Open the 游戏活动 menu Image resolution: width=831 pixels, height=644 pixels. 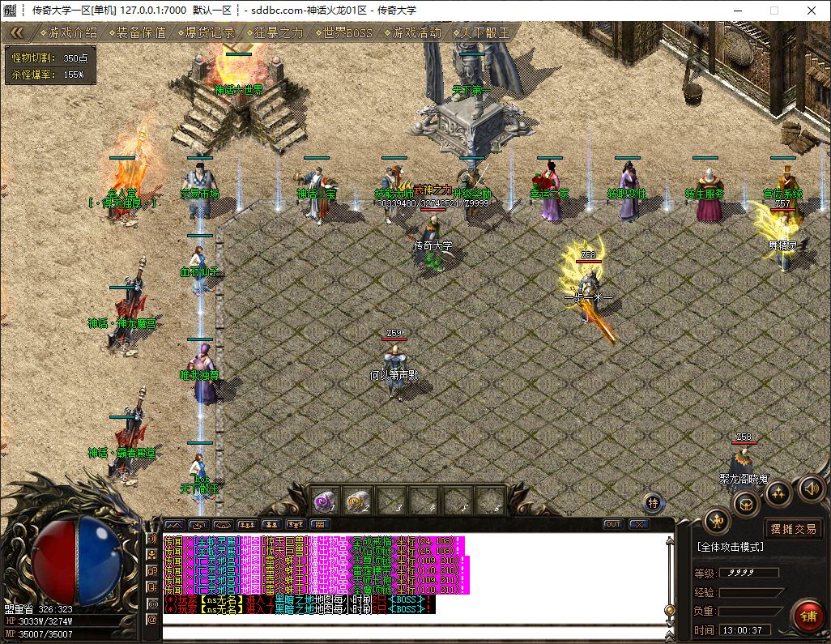(413, 33)
